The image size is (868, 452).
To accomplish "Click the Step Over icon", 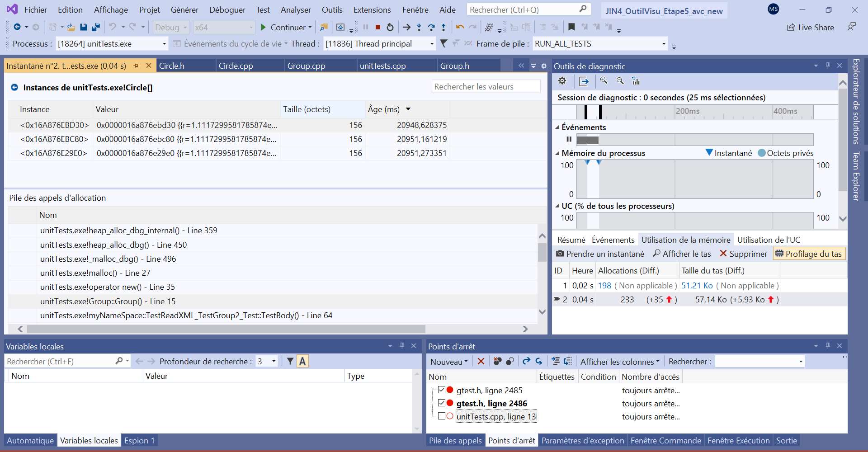I will [x=431, y=27].
